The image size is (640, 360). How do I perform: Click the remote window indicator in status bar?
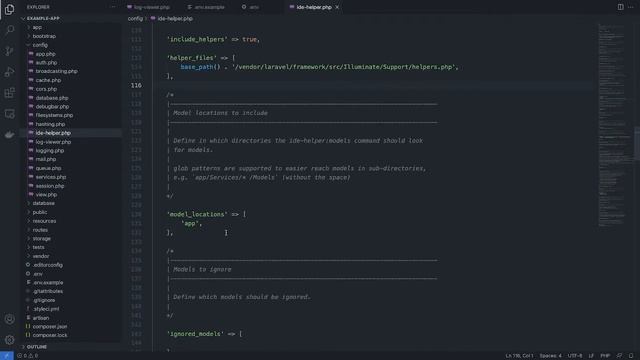7,356
